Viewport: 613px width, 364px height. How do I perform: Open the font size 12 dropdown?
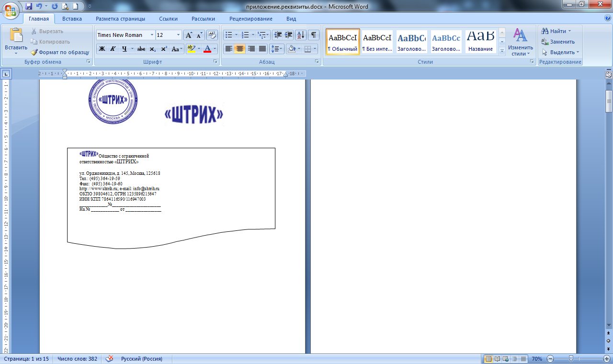[x=179, y=35]
